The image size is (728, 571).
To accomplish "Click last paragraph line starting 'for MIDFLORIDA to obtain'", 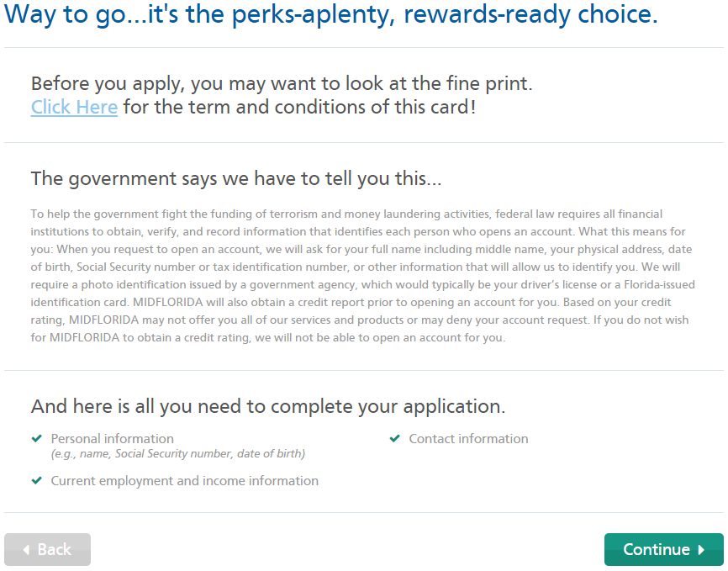I will coord(268,338).
